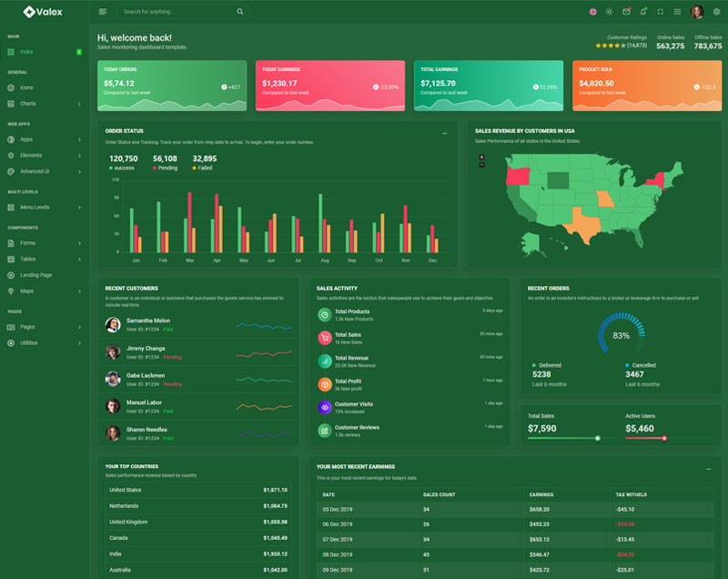Screen dimensions: 728x579
Task: Expand the Charts sidebar menu
Action: pyautogui.click(x=44, y=103)
